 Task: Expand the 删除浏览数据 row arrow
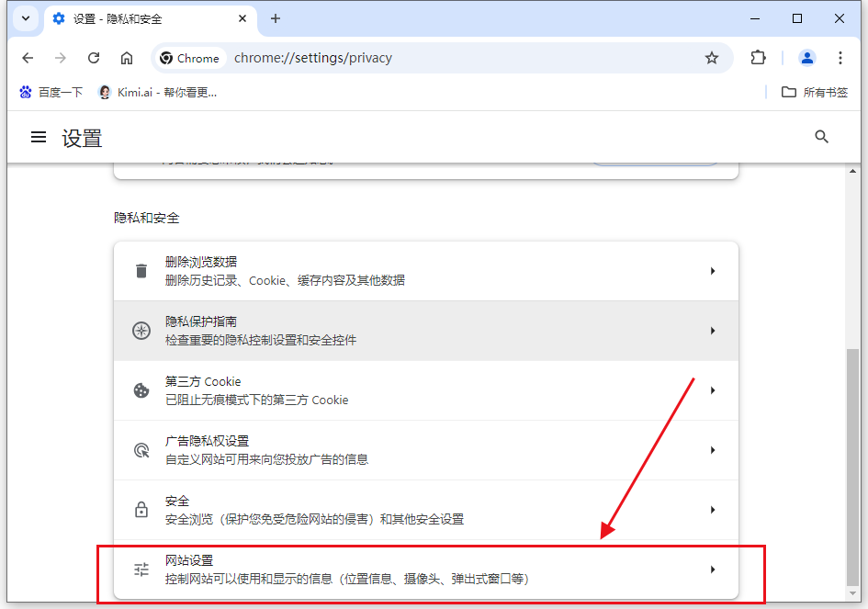coord(713,271)
